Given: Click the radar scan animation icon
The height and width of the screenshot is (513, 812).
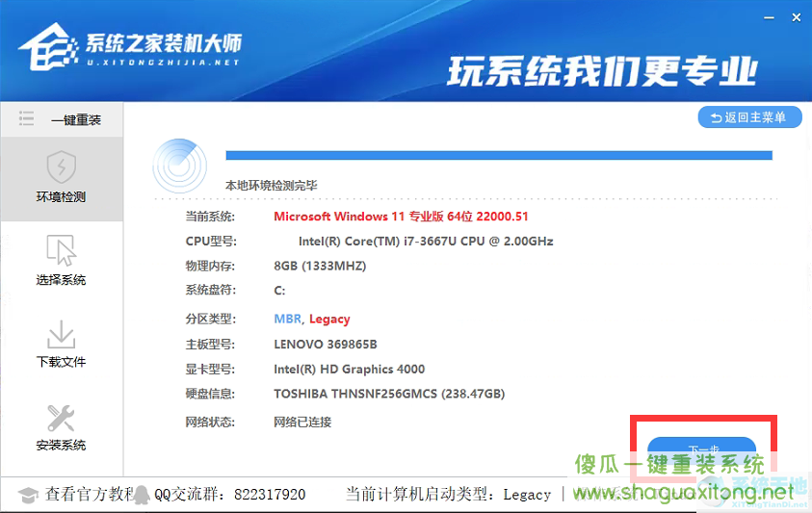Looking at the screenshot, I should coord(180,167).
